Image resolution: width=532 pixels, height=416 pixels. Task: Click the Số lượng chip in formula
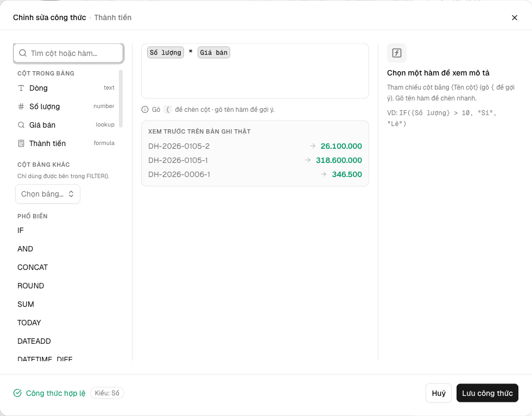coord(166,53)
